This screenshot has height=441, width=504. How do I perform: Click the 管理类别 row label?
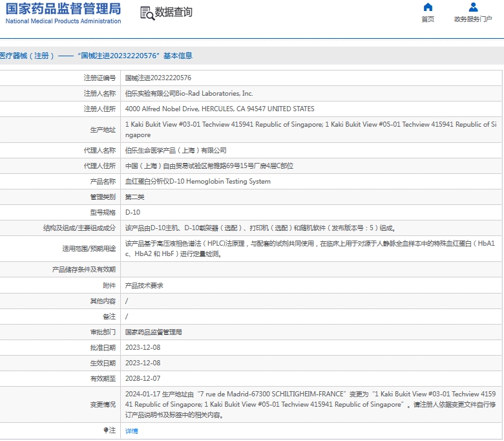pyautogui.click(x=103, y=197)
